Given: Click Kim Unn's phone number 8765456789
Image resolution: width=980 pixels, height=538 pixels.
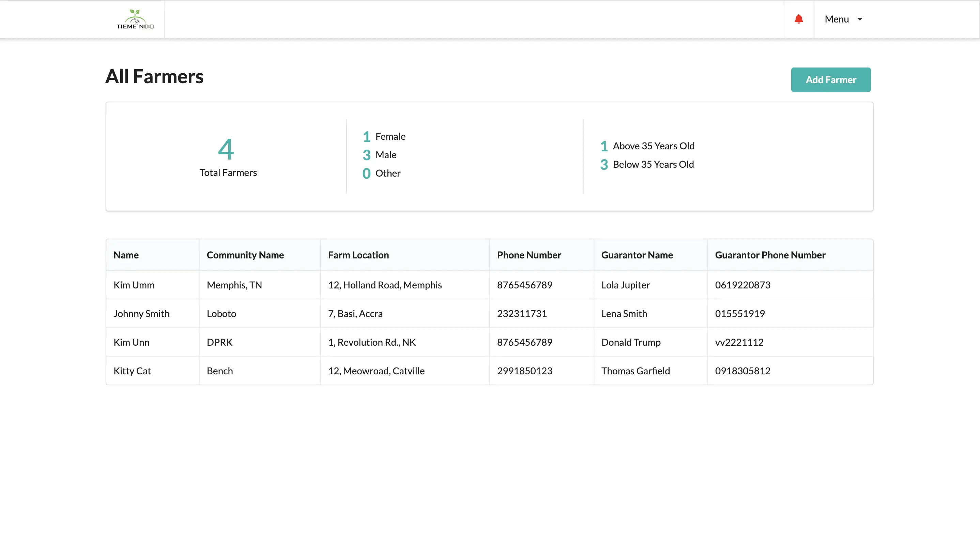Looking at the screenshot, I should (x=525, y=342).
